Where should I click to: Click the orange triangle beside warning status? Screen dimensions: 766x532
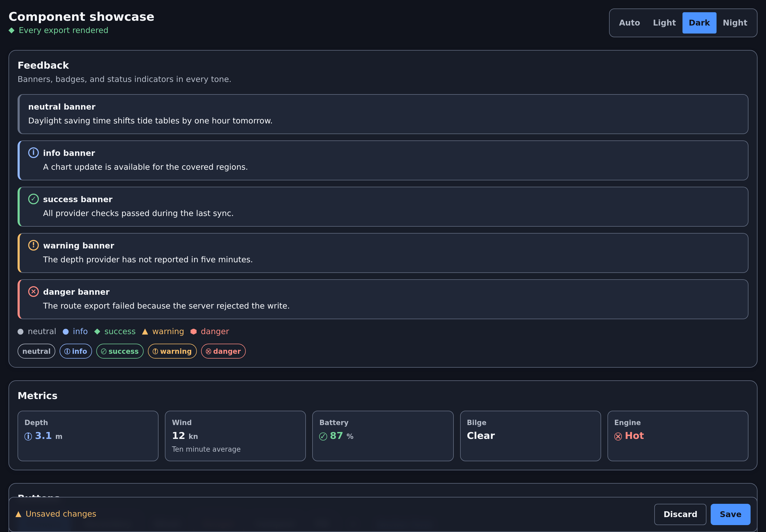(145, 332)
